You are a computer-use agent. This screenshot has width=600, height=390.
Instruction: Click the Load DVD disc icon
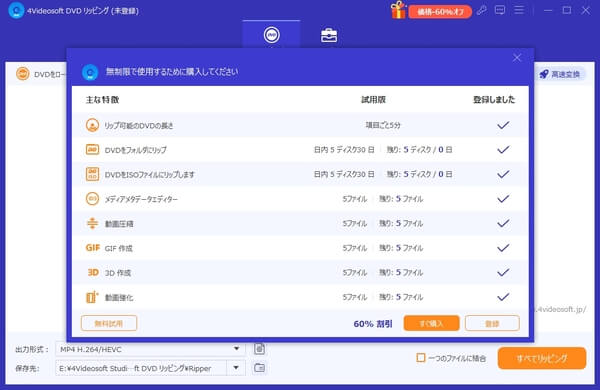23,73
